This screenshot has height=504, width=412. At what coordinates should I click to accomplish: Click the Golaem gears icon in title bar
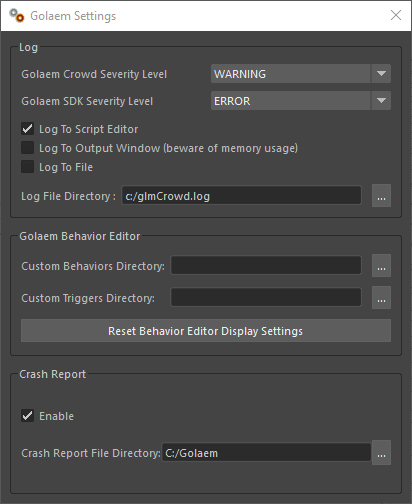pyautogui.click(x=16, y=15)
